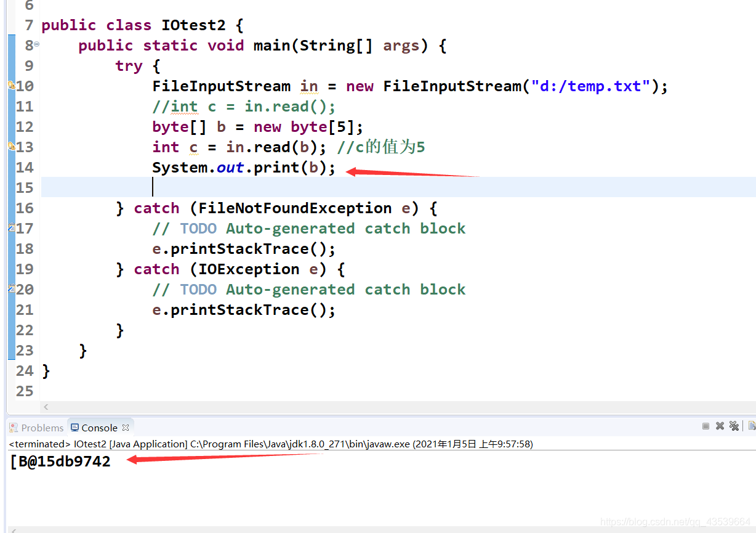Select the Console tab
The image size is (756, 533).
(x=99, y=428)
